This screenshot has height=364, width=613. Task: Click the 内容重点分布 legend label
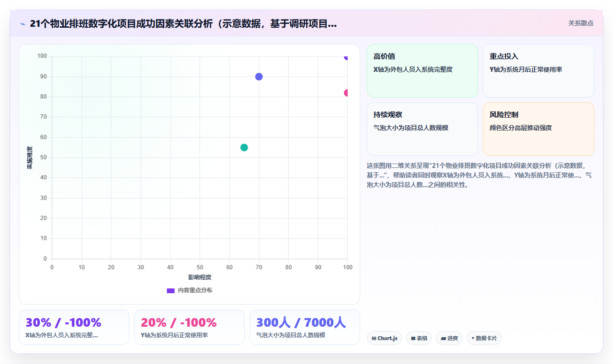tap(195, 290)
